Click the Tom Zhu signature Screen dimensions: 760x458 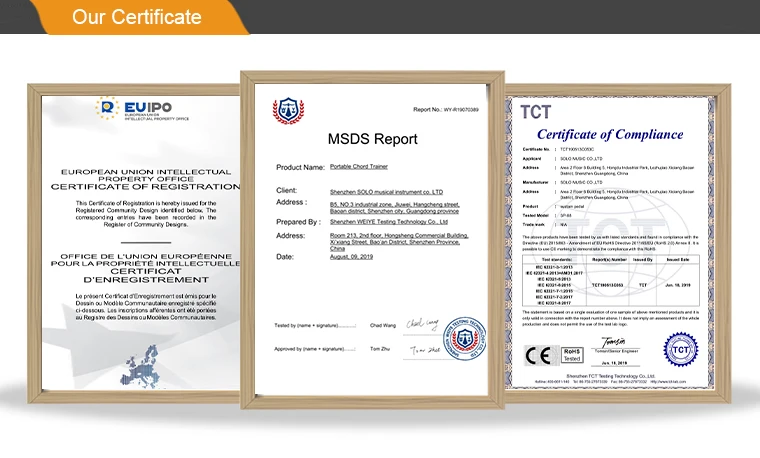point(418,349)
